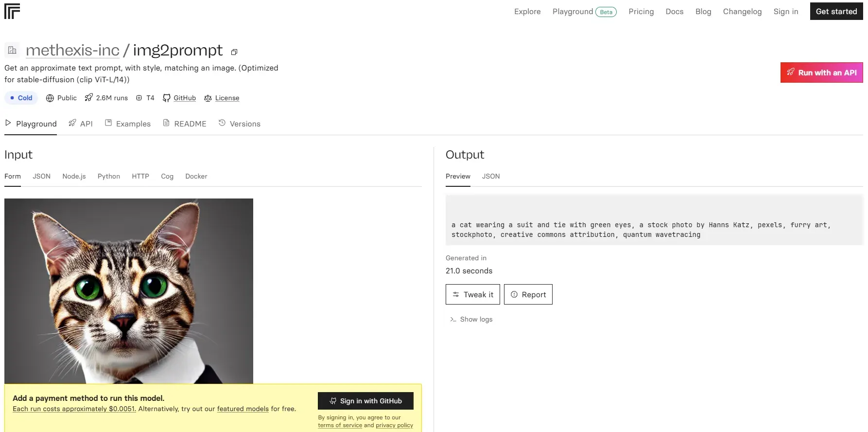Switch output view to JSON
Image resolution: width=868 pixels, height=432 pixels.
tap(491, 176)
